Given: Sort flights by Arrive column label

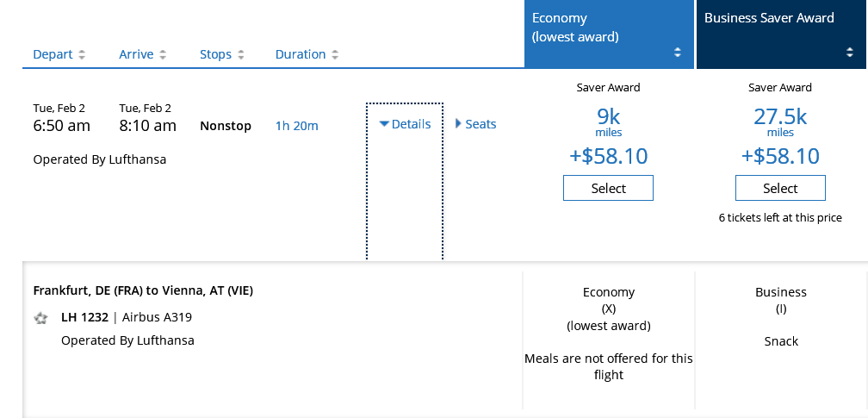Looking at the screenshot, I should 136,54.
